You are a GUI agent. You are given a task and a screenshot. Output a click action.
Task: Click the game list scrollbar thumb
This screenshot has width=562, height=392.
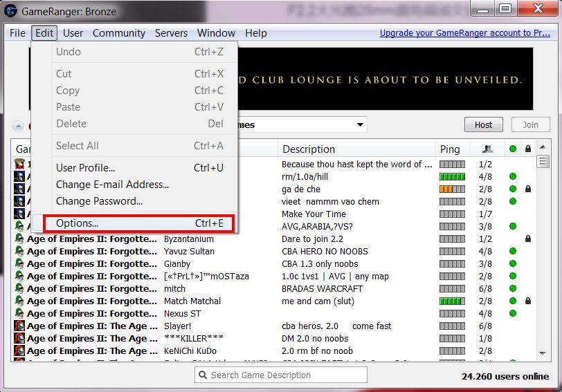pyautogui.click(x=543, y=162)
